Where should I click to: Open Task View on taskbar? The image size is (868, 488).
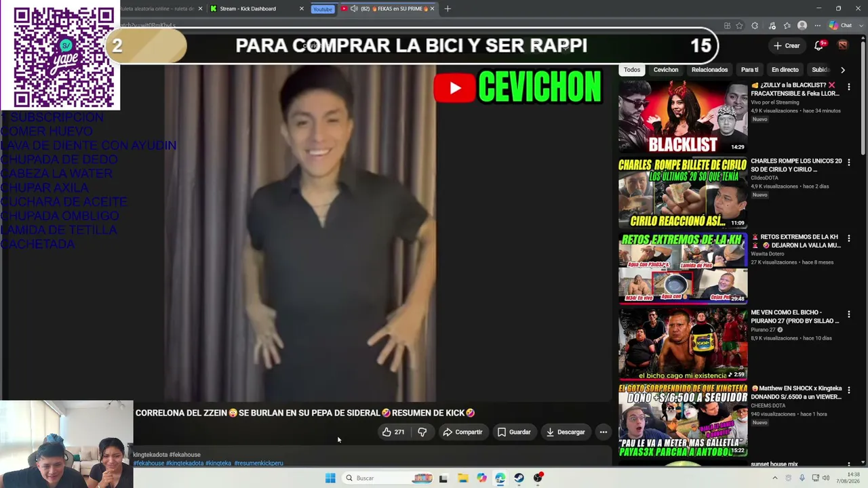pyautogui.click(x=443, y=478)
